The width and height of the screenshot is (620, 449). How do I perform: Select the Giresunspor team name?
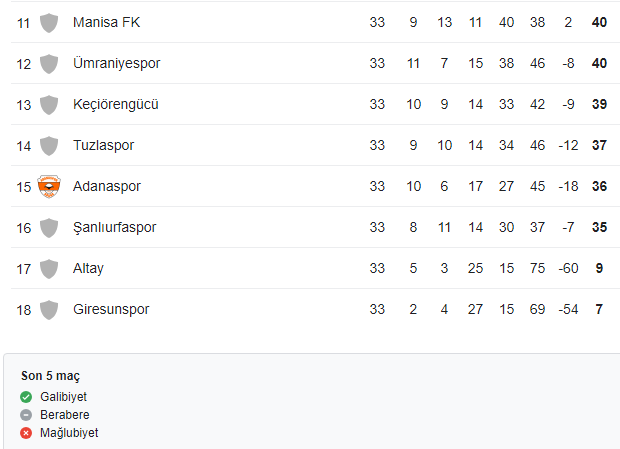[x=111, y=309]
